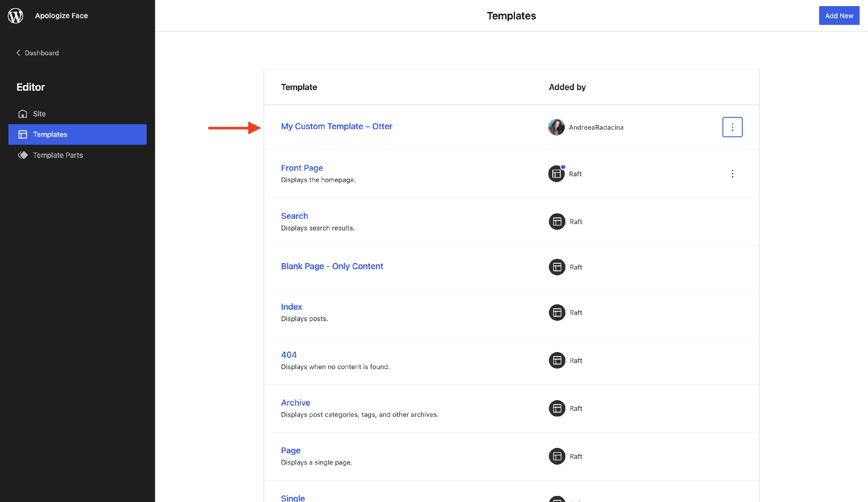This screenshot has width=868, height=502.
Task: Open the My Custom Template – Otter link
Action: [336, 127]
